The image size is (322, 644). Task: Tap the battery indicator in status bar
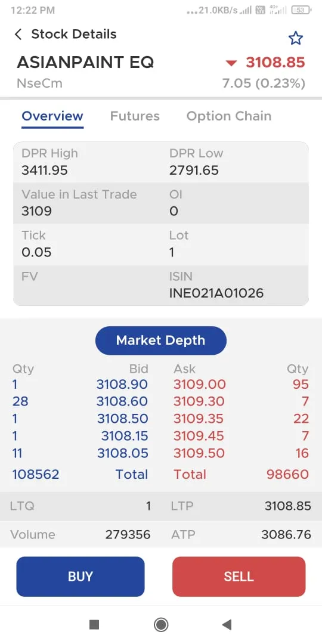[x=301, y=10]
